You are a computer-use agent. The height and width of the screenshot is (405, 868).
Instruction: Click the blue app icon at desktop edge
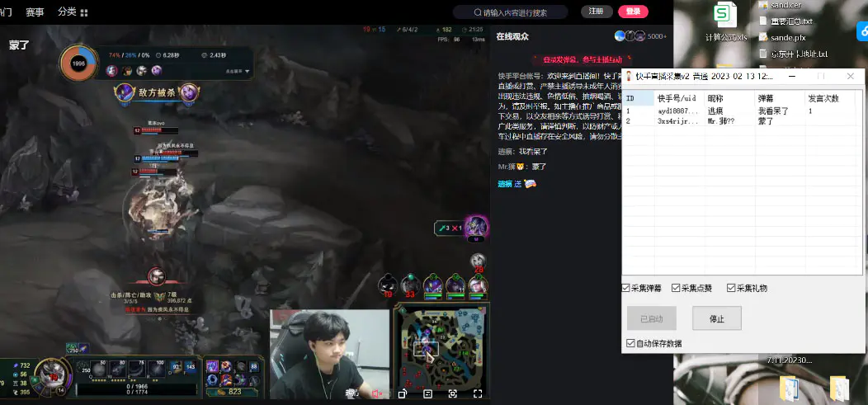[x=864, y=32]
